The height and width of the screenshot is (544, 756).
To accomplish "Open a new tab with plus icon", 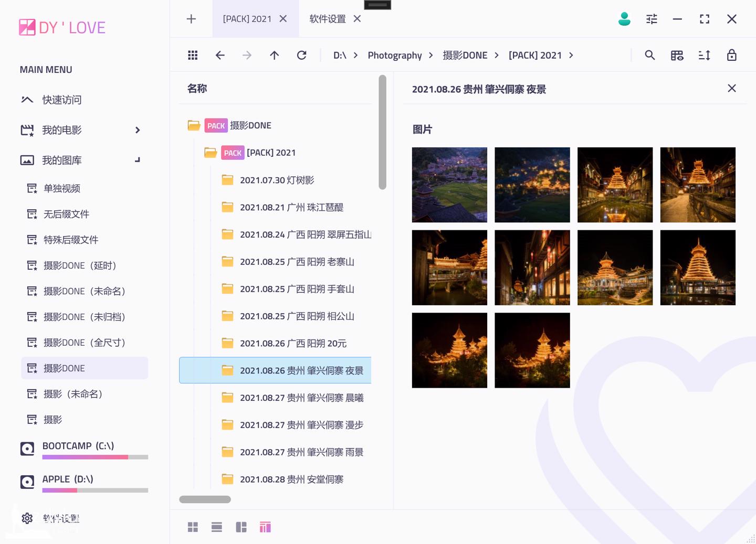I will [x=191, y=19].
